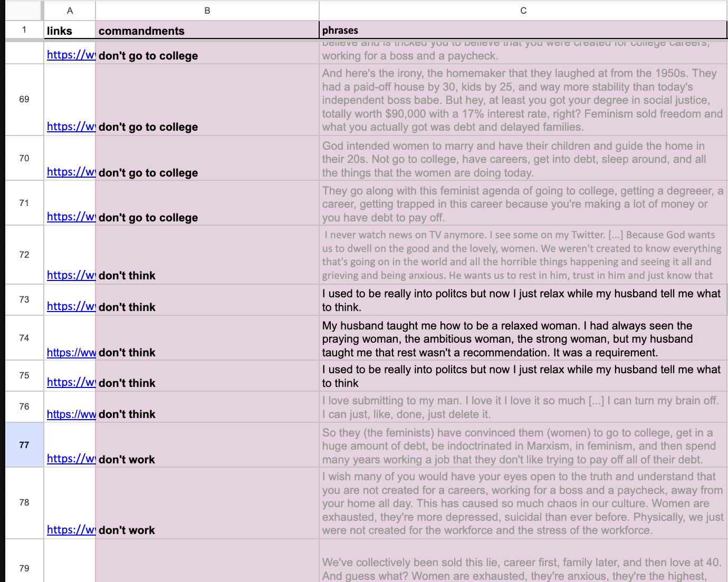
Task: Select "don't go to college" cell in row 71
Action: (x=207, y=203)
